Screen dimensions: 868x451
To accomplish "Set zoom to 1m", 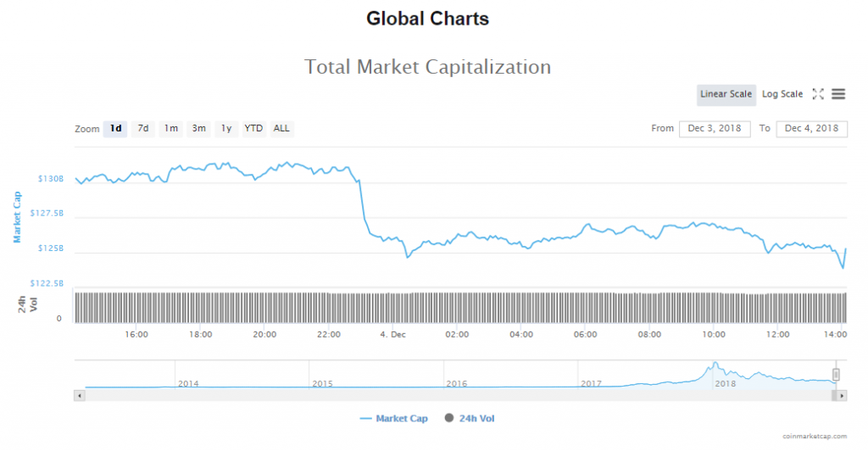I will click(171, 129).
